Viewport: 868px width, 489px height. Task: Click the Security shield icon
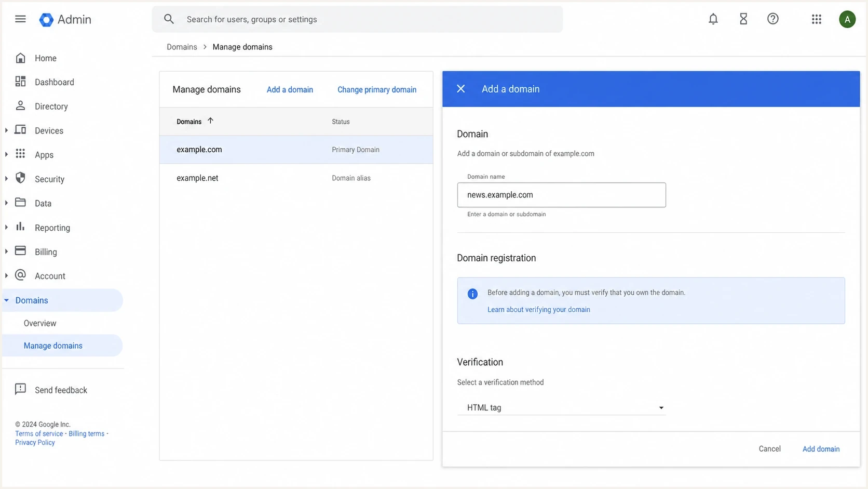tap(20, 178)
